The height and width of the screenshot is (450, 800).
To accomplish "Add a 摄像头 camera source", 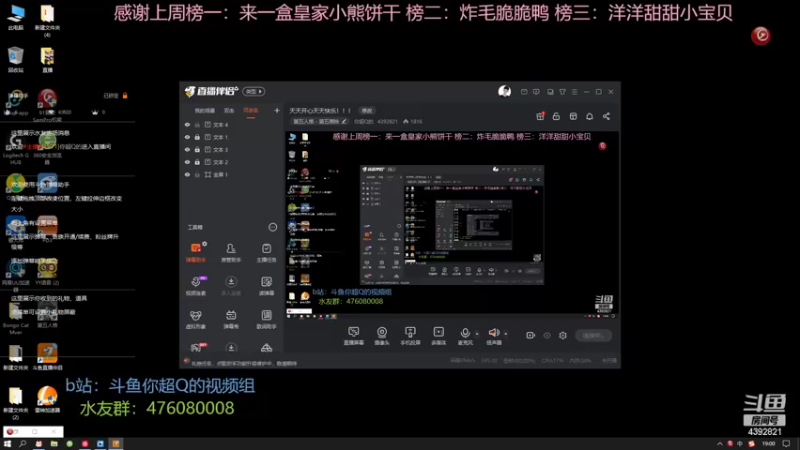I will (382, 336).
